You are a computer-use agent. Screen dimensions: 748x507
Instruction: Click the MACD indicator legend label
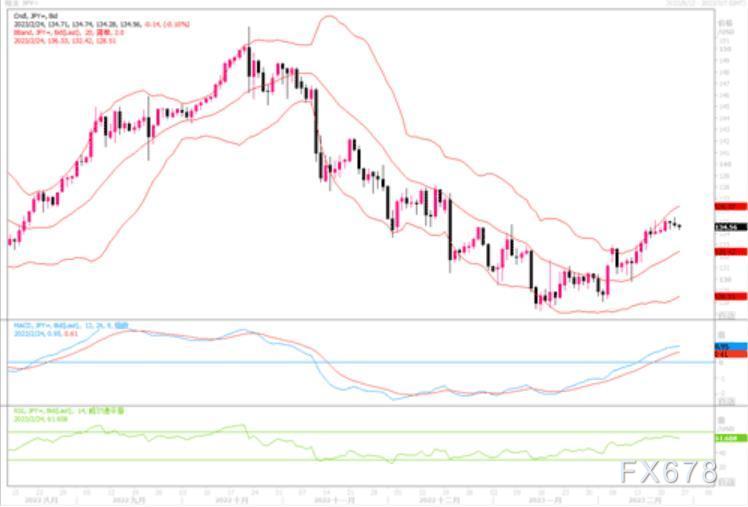click(x=71, y=326)
